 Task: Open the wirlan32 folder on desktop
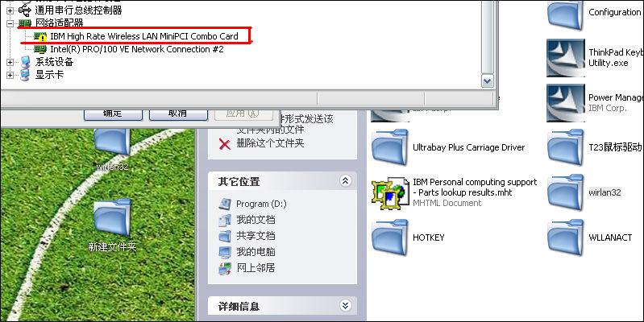pos(112,149)
